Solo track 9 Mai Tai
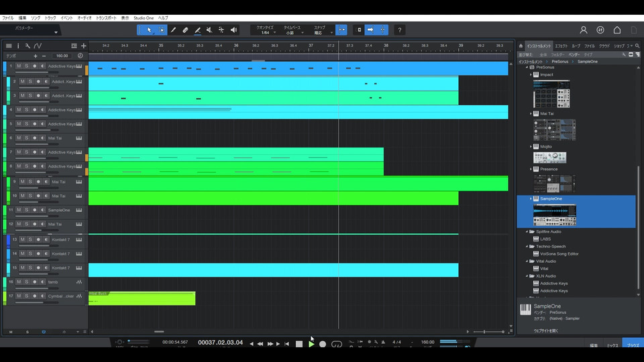Screen dimensions: 644x362 [30, 182]
